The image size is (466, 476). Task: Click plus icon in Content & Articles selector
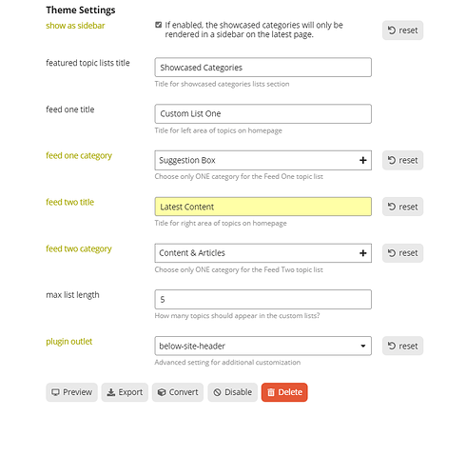363,253
